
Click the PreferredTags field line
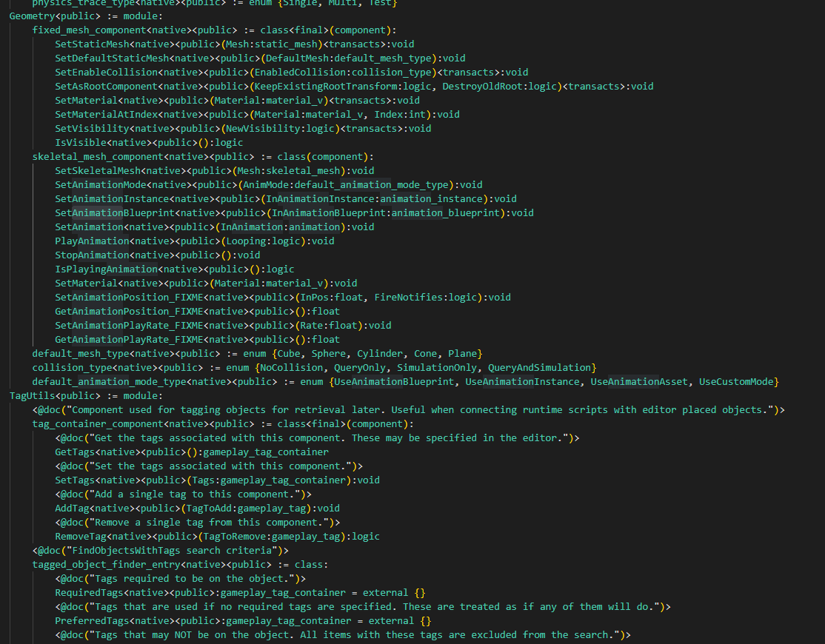coord(243,621)
